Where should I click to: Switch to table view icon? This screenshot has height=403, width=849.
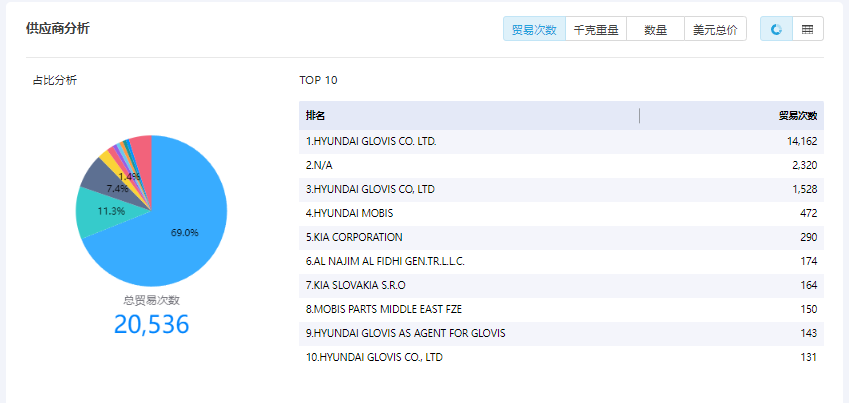807,30
